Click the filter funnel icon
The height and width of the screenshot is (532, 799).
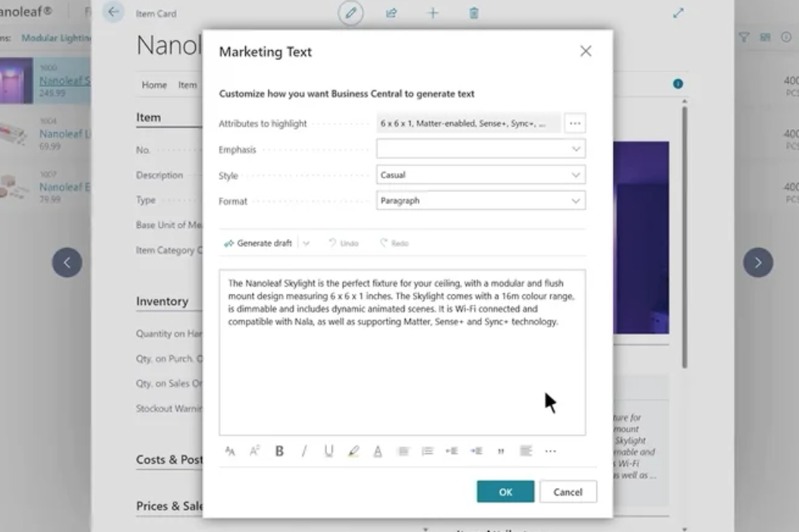pos(744,37)
